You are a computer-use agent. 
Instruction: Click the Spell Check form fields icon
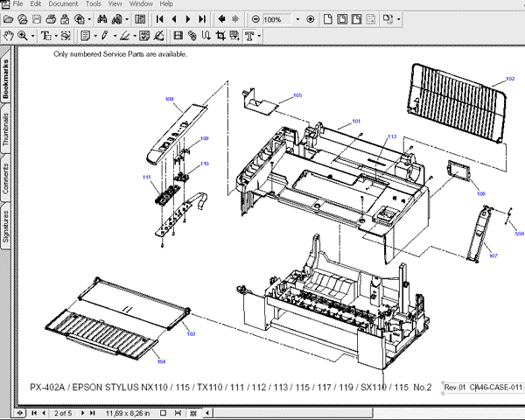click(x=144, y=36)
